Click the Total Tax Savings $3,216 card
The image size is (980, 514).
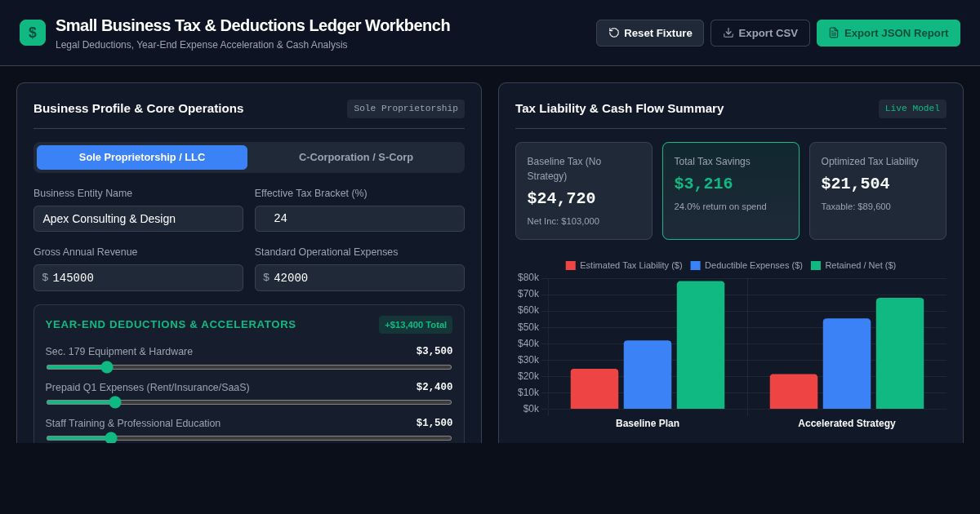tap(731, 191)
